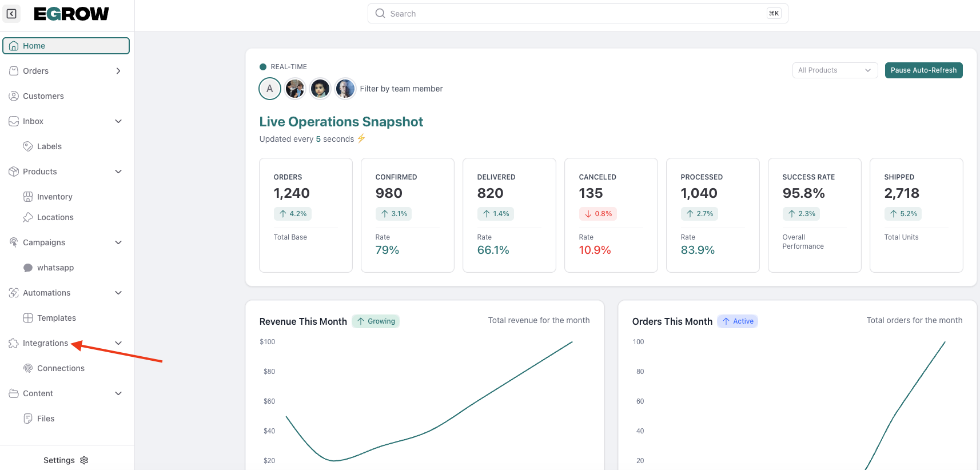This screenshot has height=470, width=980.
Task: Click the Growing status badge
Action: (376, 321)
